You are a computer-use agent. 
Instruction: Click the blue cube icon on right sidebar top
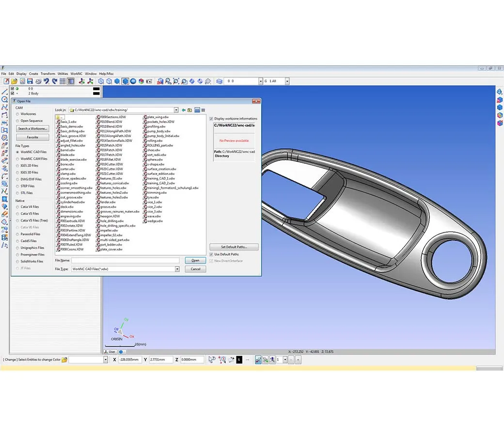(x=500, y=92)
